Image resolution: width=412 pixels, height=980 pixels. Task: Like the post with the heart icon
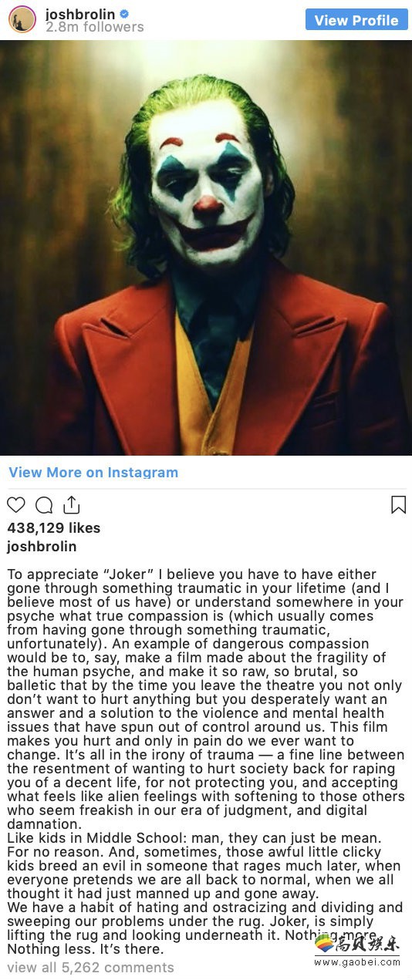(15, 505)
